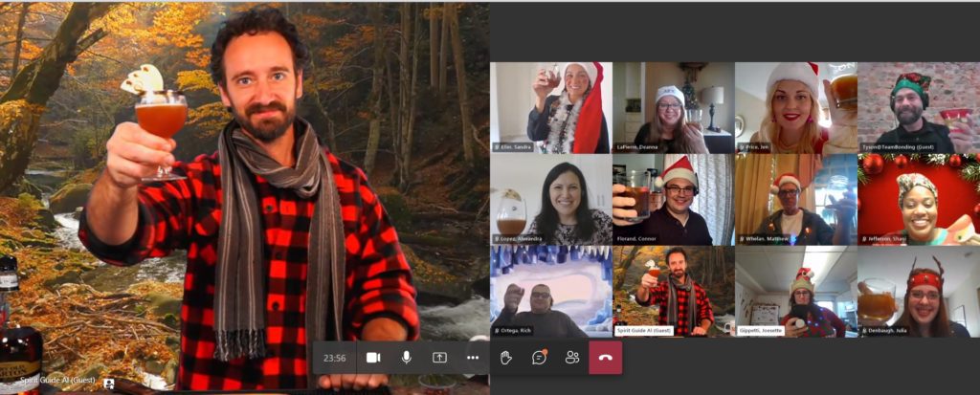980x395 pixels.
Task: Open Tyson@TeamBonding guest video tile
Action: click(918, 107)
